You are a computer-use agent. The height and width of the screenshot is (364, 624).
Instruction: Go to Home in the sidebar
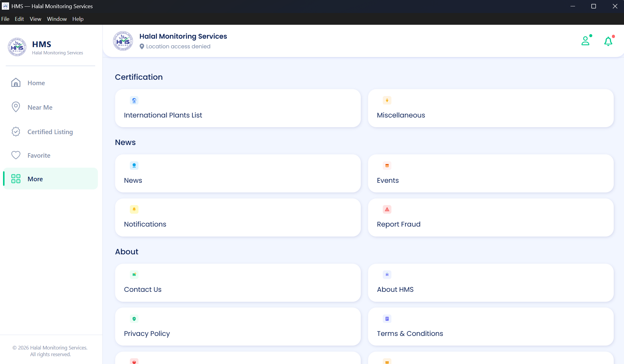coord(50,83)
